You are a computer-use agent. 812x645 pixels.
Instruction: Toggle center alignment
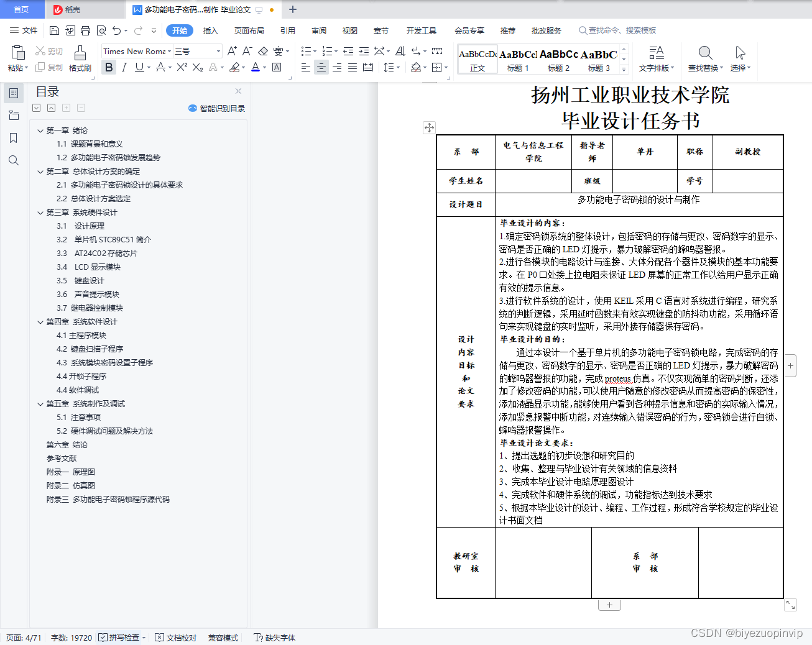pyautogui.click(x=321, y=67)
